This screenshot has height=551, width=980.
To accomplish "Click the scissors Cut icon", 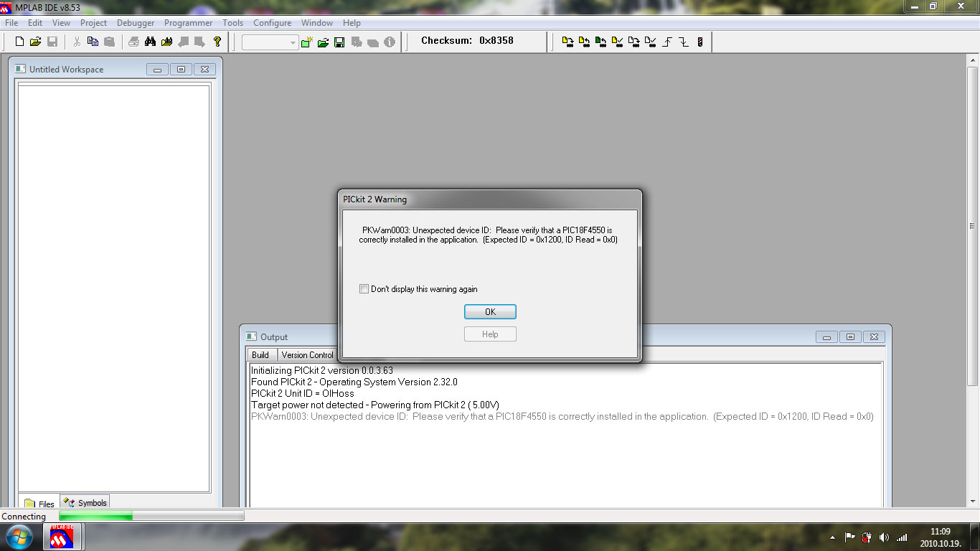I will (x=77, y=42).
